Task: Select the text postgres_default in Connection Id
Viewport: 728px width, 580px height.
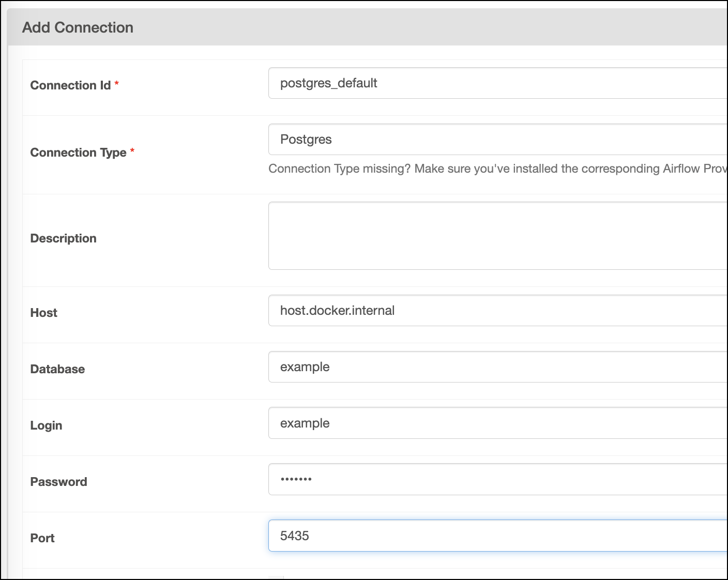Action: coord(329,83)
